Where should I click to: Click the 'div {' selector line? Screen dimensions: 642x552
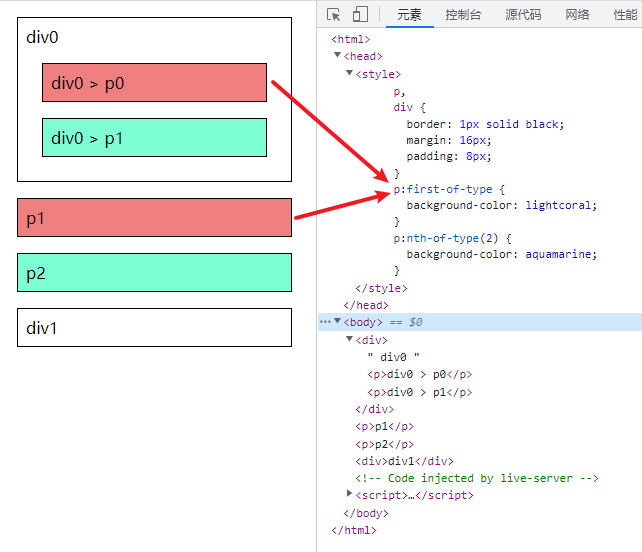[x=409, y=108]
